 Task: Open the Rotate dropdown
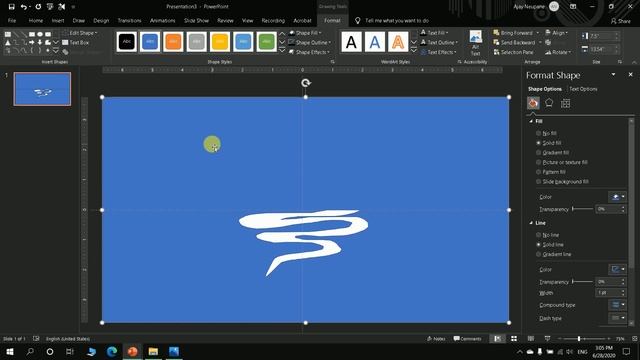pyautogui.click(x=558, y=52)
